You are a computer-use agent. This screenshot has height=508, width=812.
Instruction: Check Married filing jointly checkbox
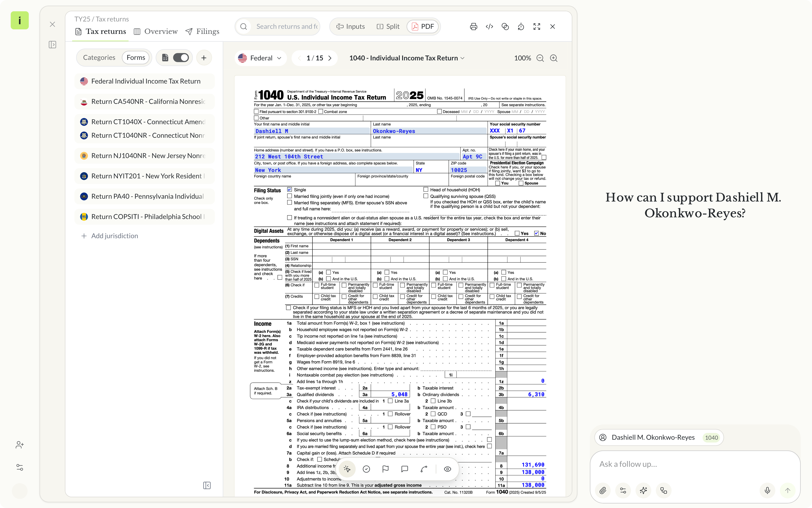pyautogui.click(x=290, y=196)
